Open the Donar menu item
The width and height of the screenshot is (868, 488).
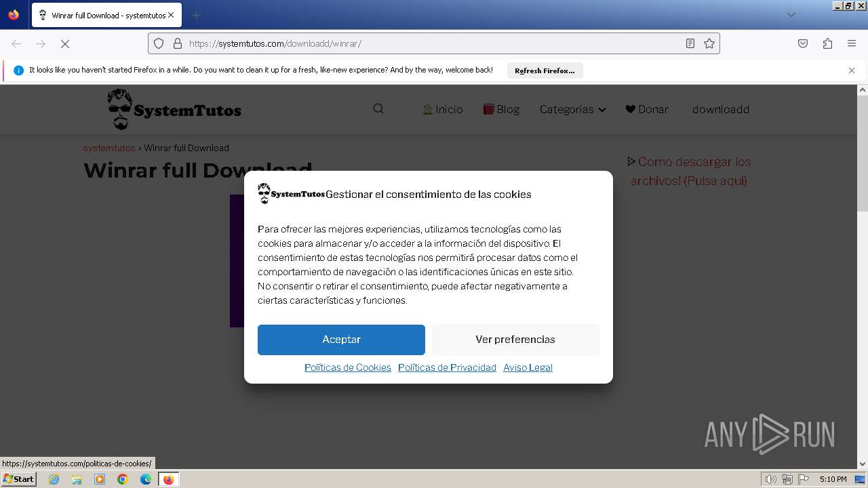click(x=647, y=109)
